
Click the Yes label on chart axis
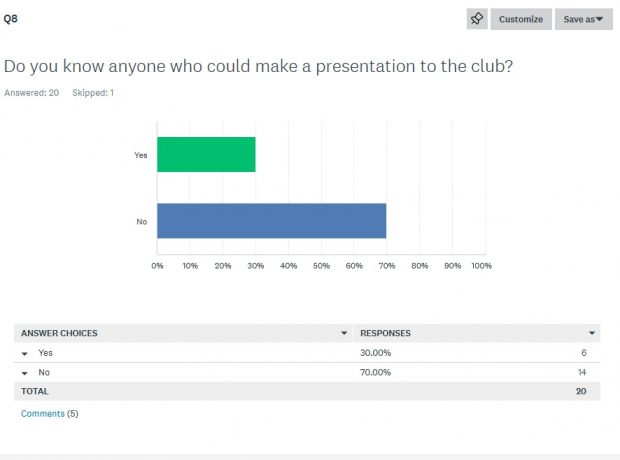pyautogui.click(x=141, y=155)
